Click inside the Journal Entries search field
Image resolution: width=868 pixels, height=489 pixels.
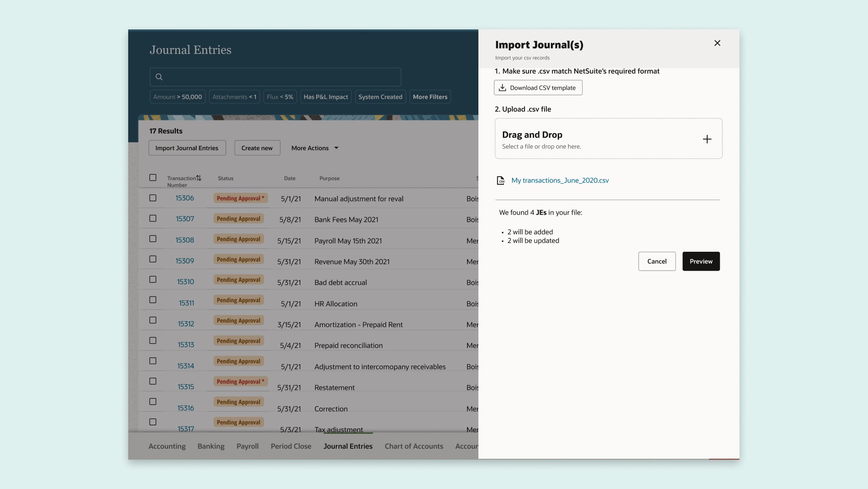[x=275, y=77]
